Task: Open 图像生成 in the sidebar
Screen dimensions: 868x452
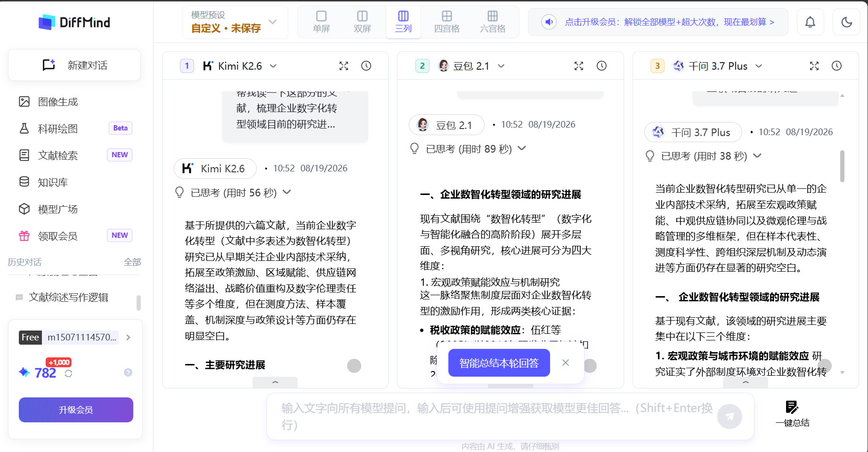Action: click(58, 102)
